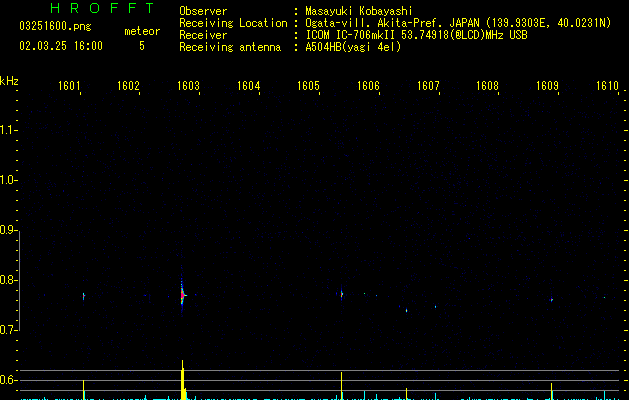Click the 1.1 kHz frequency label
Viewport: 629px width, 400px height.
pos(8,130)
